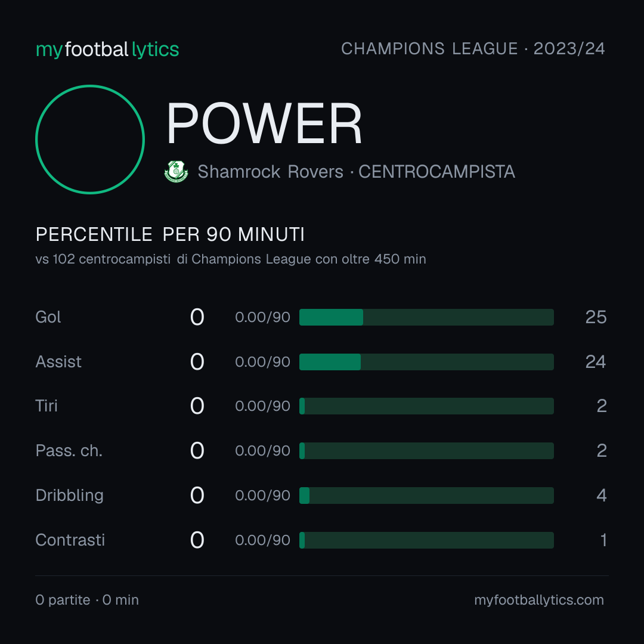Click the Shamrock Rovers team name
This screenshot has height=644, width=644.
pyautogui.click(x=270, y=172)
